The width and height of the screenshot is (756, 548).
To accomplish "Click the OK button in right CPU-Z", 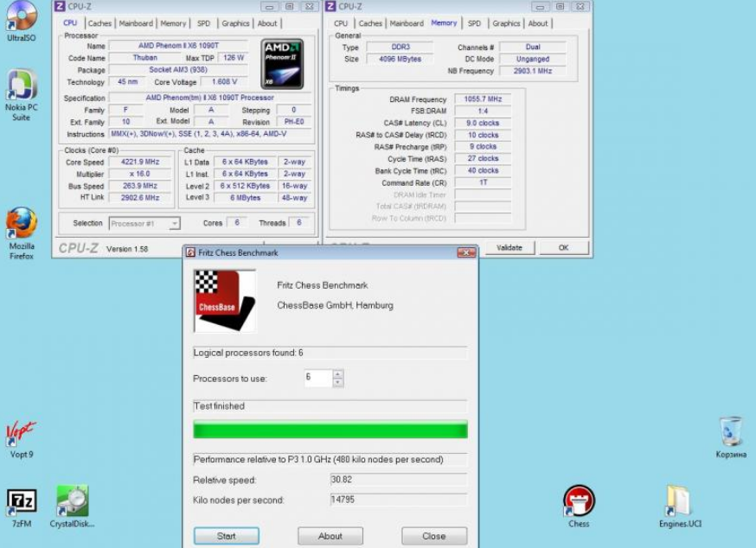I will [563, 248].
